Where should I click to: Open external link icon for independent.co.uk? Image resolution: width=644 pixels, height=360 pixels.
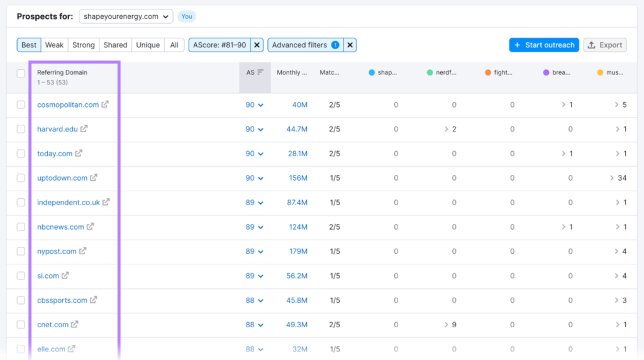tap(106, 202)
